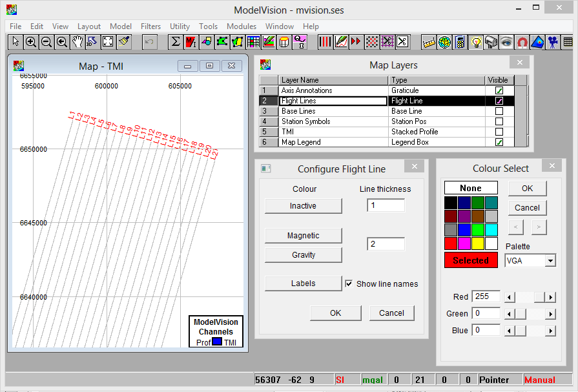
Task: Open the Filters menu
Action: (x=150, y=26)
